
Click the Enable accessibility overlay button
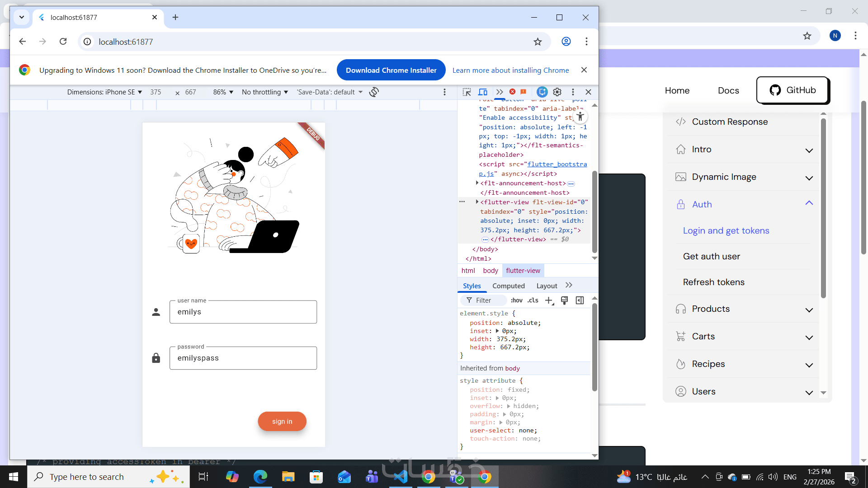(x=580, y=117)
